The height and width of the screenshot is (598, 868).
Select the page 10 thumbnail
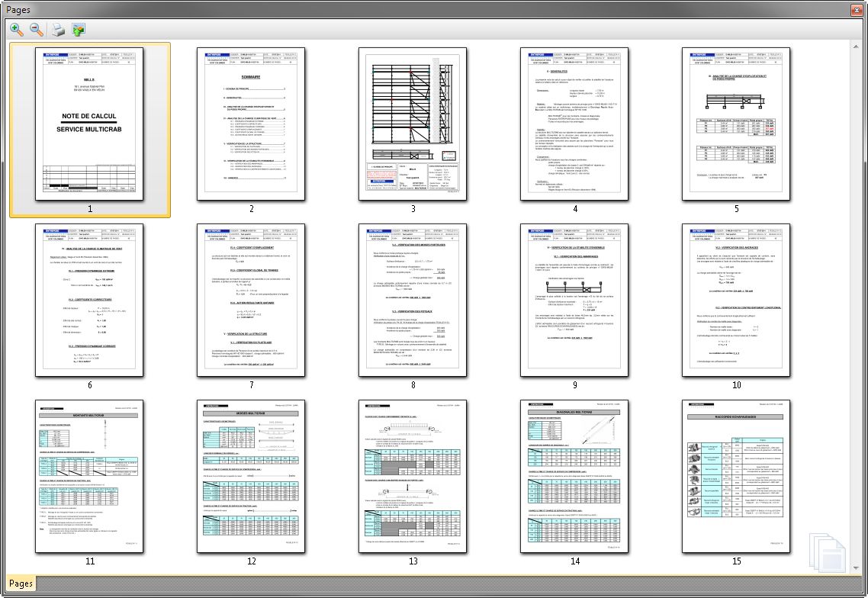click(x=736, y=300)
